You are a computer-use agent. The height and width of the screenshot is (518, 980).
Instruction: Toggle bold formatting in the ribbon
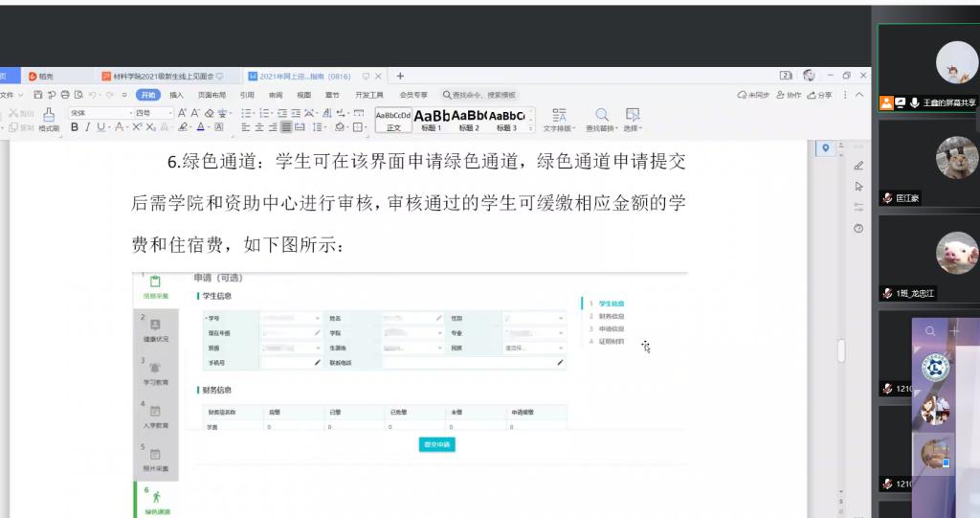(x=75, y=127)
